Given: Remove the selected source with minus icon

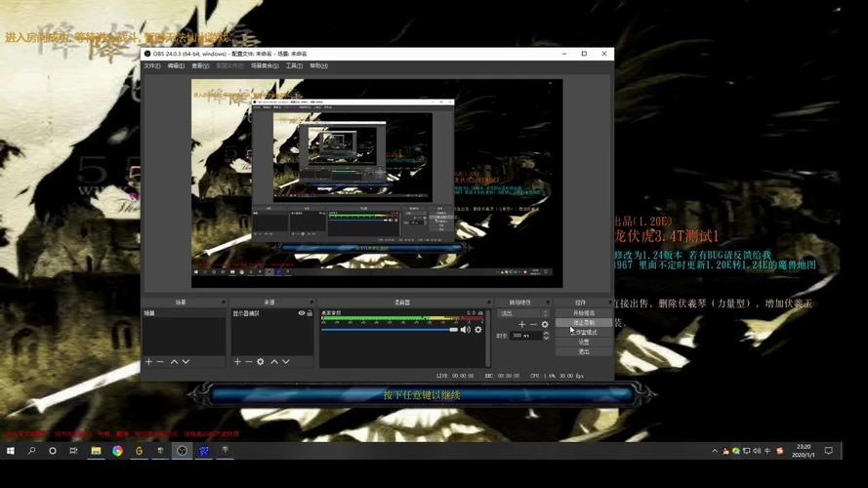Looking at the screenshot, I should 249,361.
